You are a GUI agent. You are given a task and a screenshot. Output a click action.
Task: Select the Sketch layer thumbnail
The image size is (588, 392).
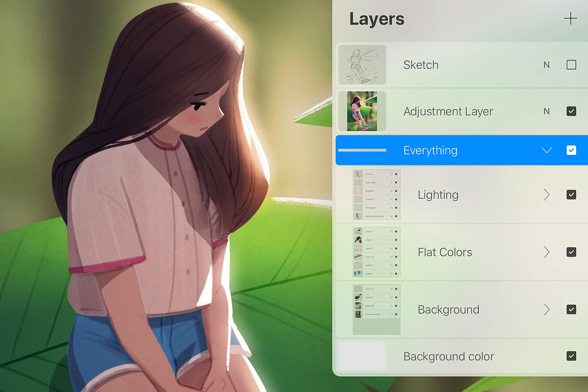click(x=362, y=65)
